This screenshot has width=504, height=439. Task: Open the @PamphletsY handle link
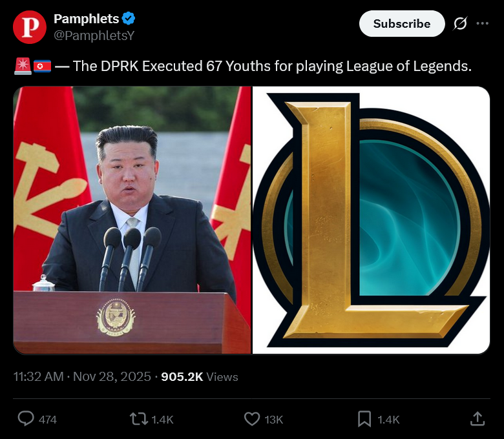94,36
